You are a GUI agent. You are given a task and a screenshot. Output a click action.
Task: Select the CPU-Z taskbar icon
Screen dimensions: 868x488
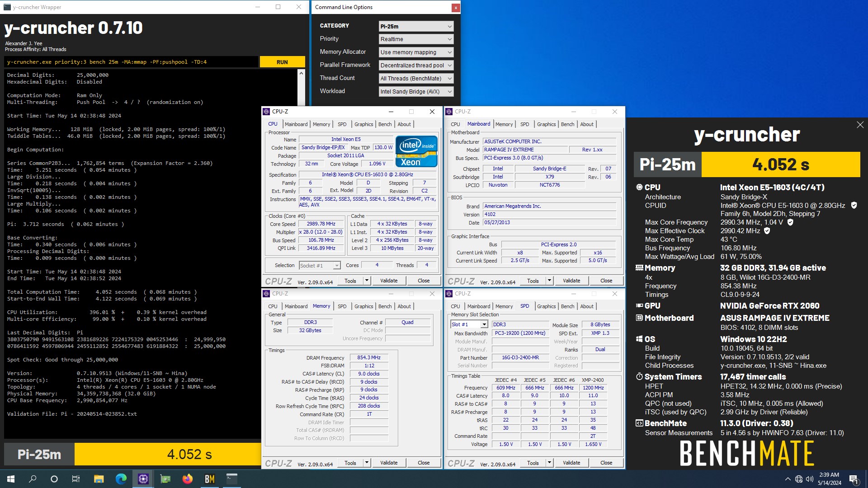point(143,479)
